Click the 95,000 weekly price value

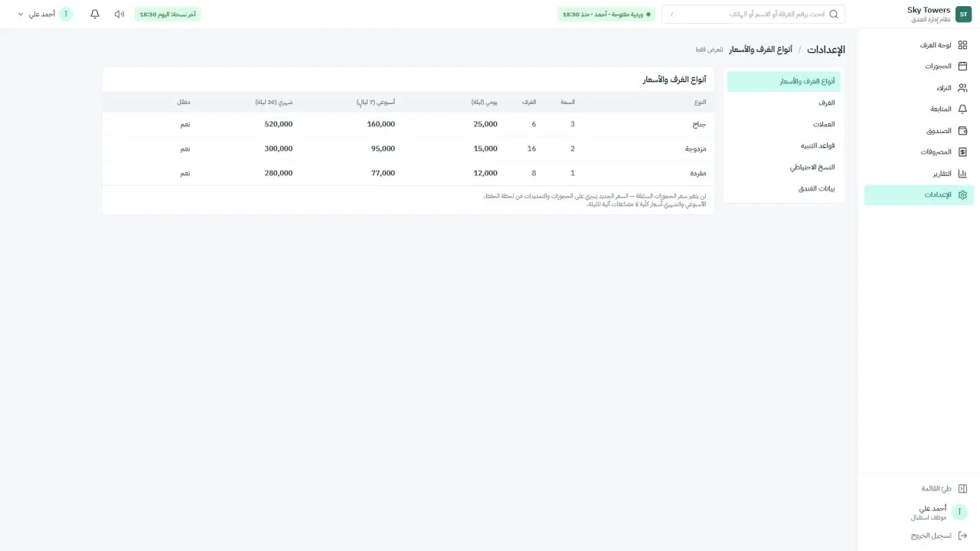pyautogui.click(x=384, y=148)
